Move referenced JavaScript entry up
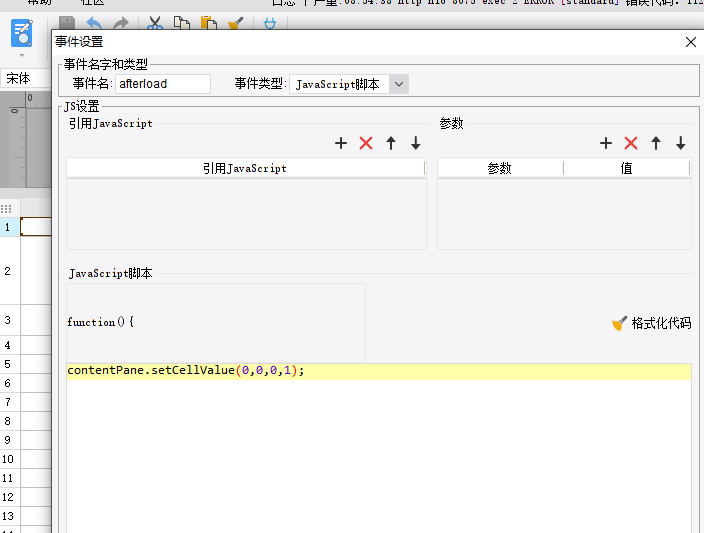This screenshot has width=704, height=533. tap(391, 143)
